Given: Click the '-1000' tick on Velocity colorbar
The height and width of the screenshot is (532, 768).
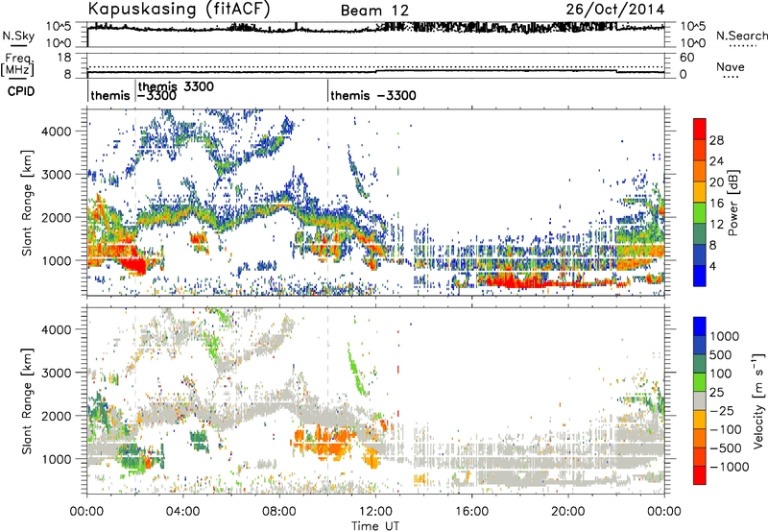Looking at the screenshot, I should [730, 467].
